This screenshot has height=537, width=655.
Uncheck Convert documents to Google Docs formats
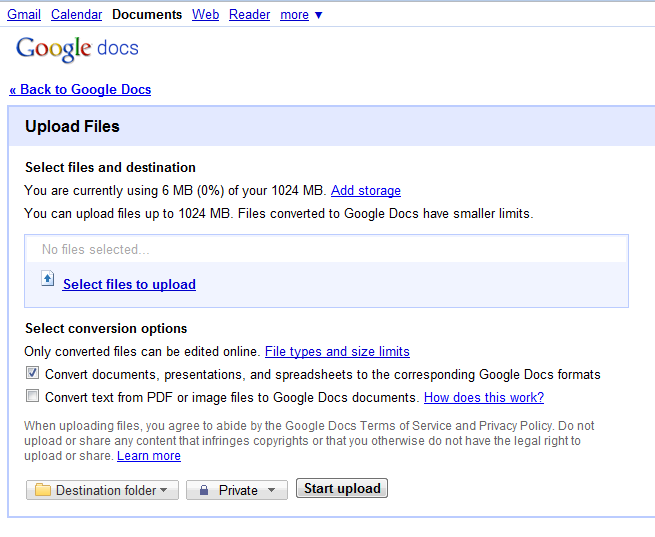point(32,372)
